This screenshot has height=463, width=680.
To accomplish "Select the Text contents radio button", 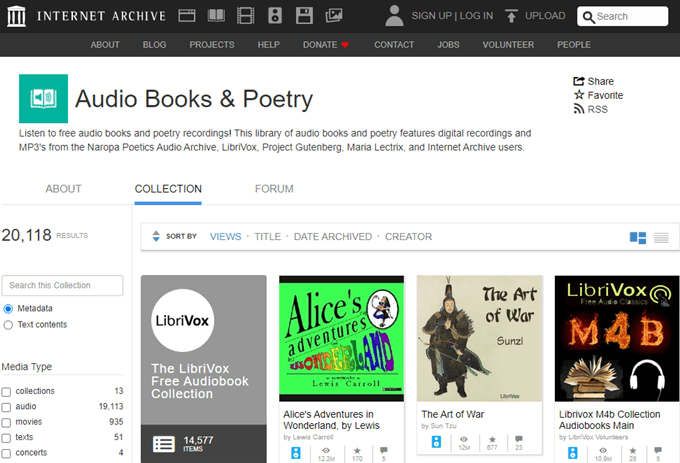I will [x=9, y=324].
